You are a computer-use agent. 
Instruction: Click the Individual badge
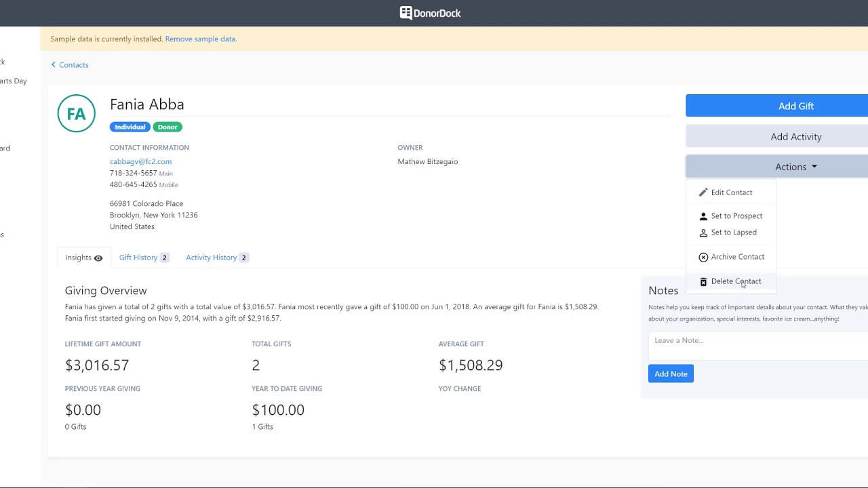pyautogui.click(x=130, y=127)
